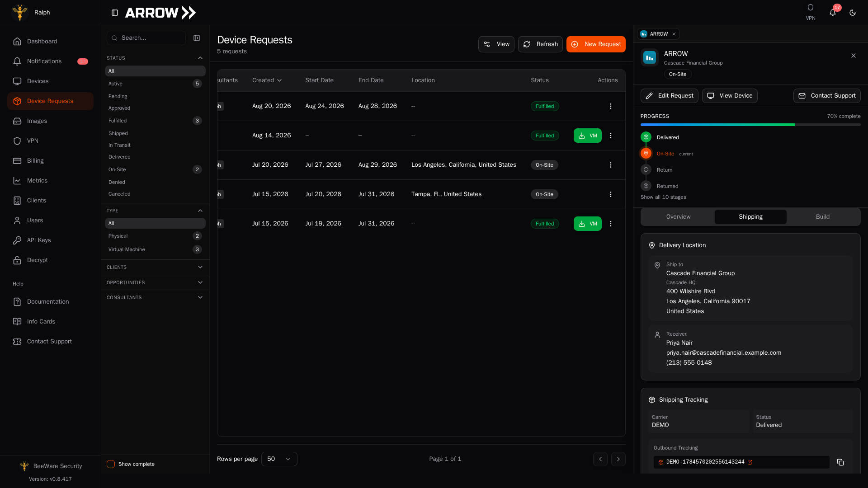This screenshot has width=868, height=488.
Task: Create a New Request
Action: 596,44
